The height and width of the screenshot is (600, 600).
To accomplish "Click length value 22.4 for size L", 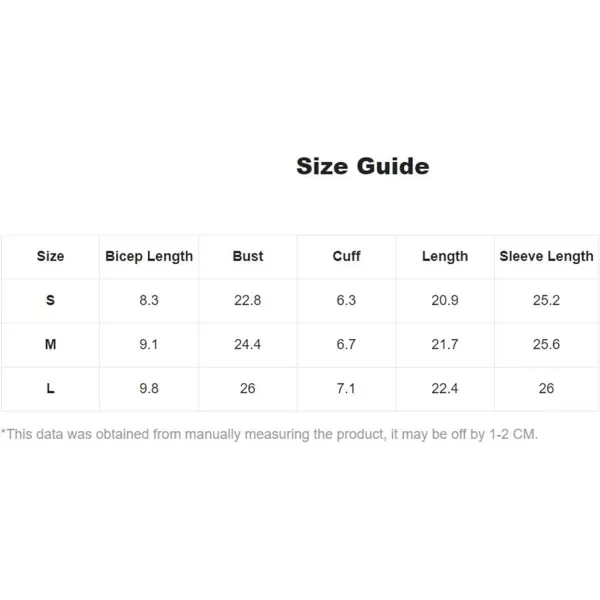I will coord(445,388).
